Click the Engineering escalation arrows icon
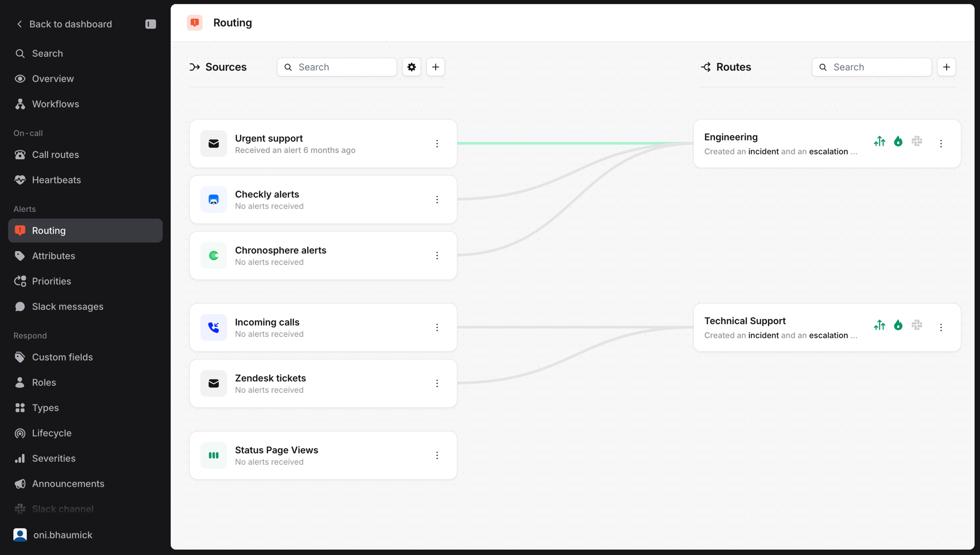Viewport: 980px width, 555px height. [880, 142]
